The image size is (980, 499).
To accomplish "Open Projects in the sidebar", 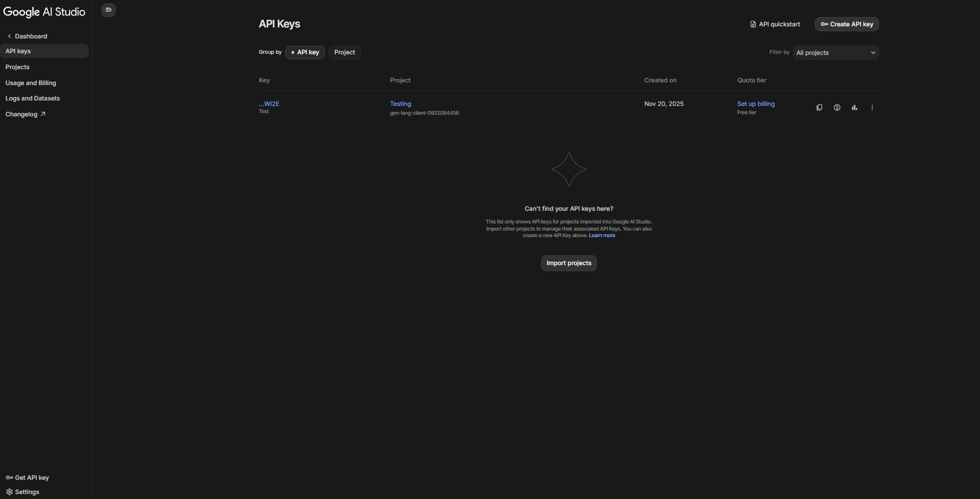I will [18, 67].
